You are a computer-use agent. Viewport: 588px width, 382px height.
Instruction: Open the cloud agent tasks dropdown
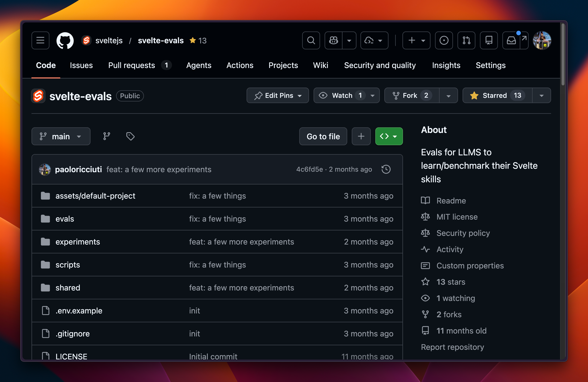tap(374, 40)
